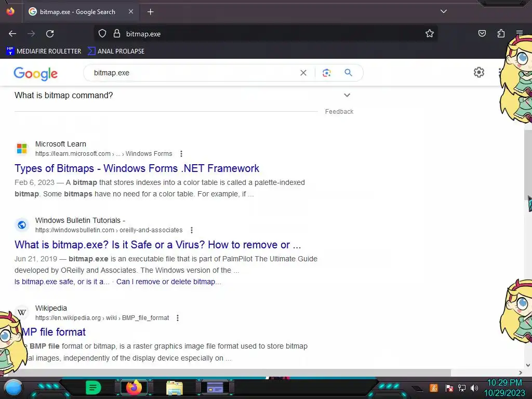The height and width of the screenshot is (399, 532).
Task: Open the green notes app in taskbar
Action: coord(94,388)
